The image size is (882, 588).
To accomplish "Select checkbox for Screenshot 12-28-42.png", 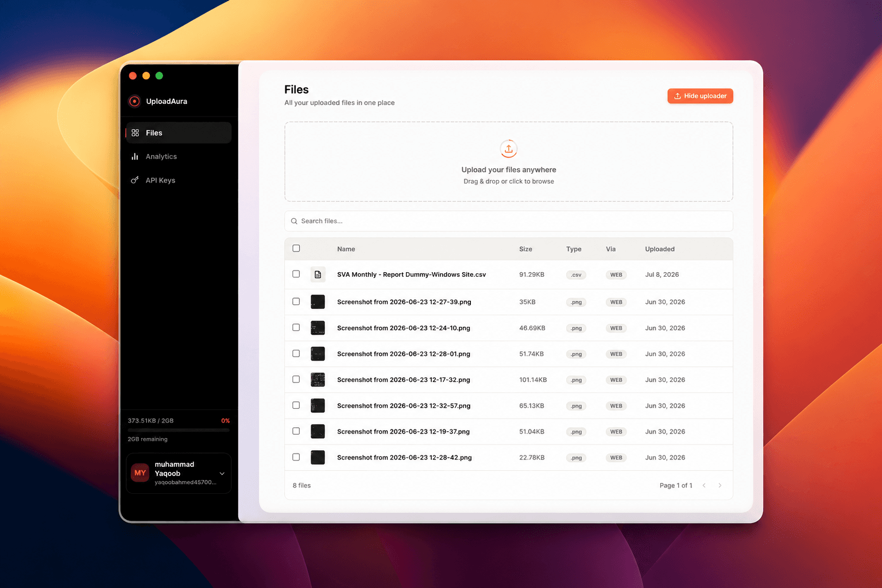I will (x=296, y=457).
